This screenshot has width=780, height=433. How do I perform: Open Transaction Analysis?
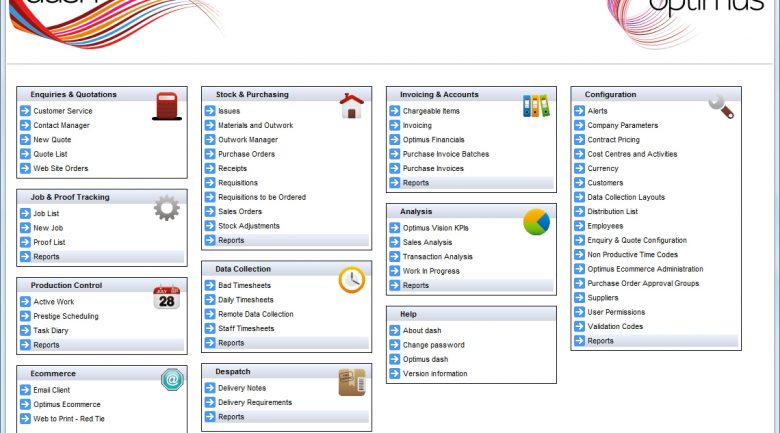click(437, 257)
